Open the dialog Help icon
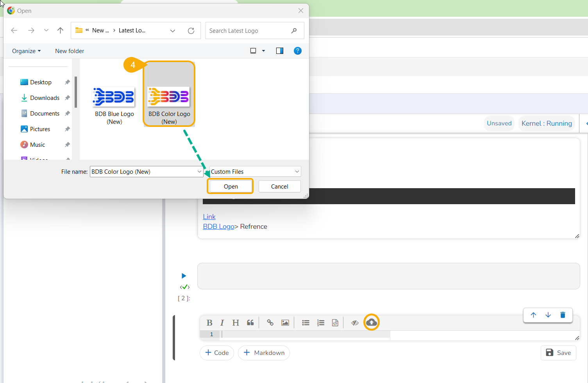 [x=298, y=51]
